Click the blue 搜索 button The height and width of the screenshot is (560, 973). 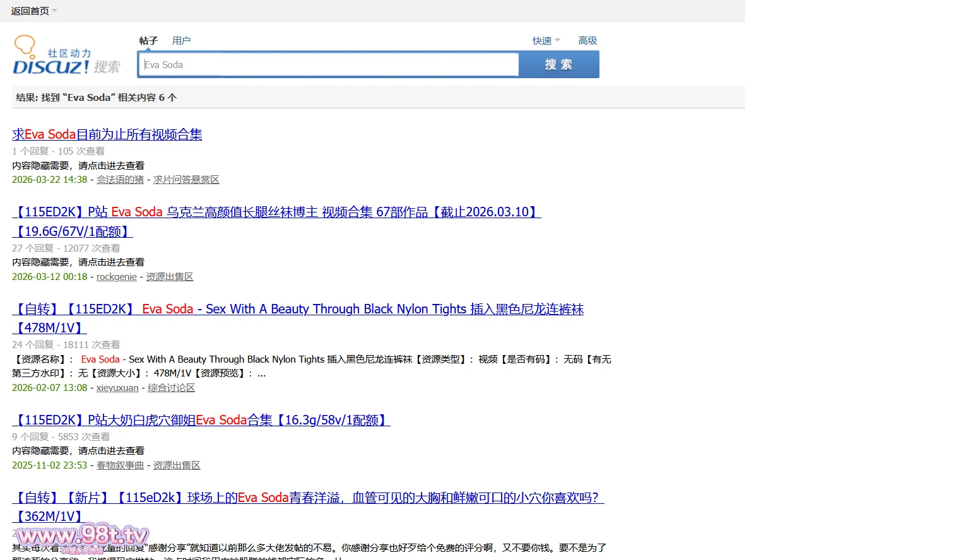pyautogui.click(x=559, y=64)
